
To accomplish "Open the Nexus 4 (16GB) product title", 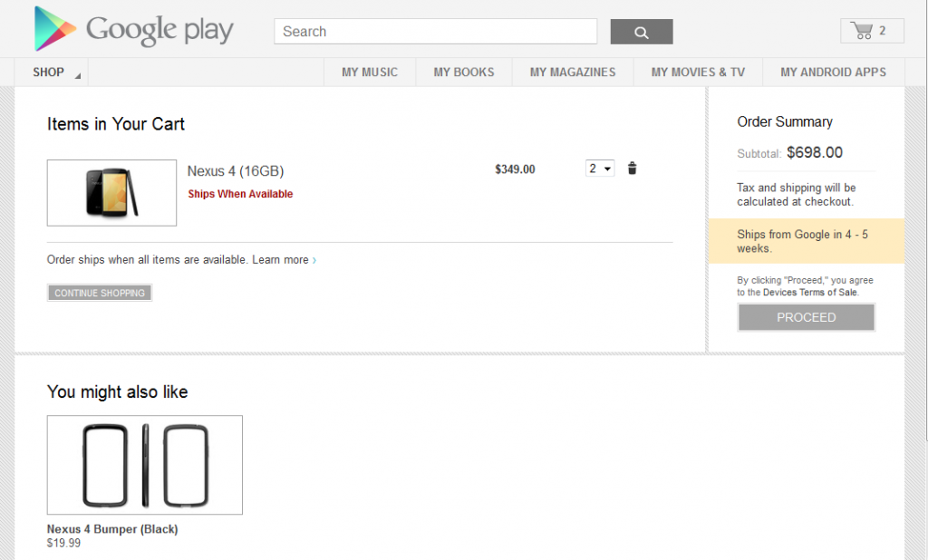I will pyautogui.click(x=236, y=171).
